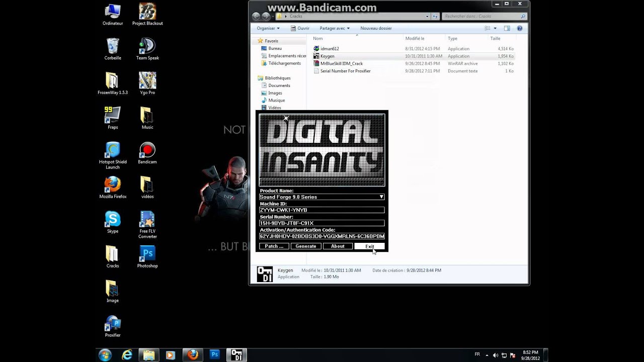Open Bureau in the navigation pane
The image size is (644, 362).
click(275, 48)
